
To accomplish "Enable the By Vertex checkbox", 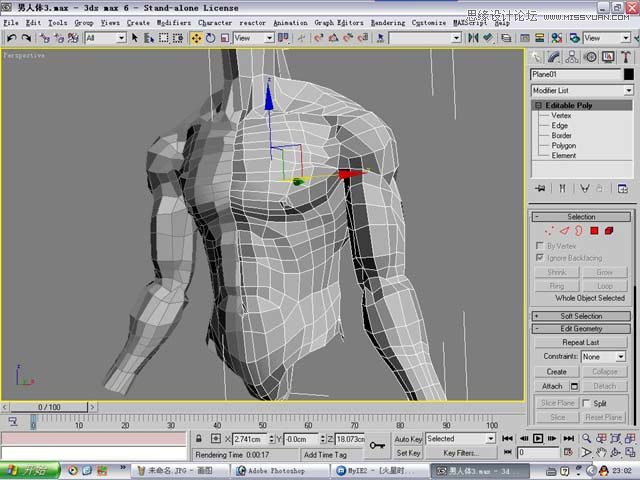I will coord(540,245).
